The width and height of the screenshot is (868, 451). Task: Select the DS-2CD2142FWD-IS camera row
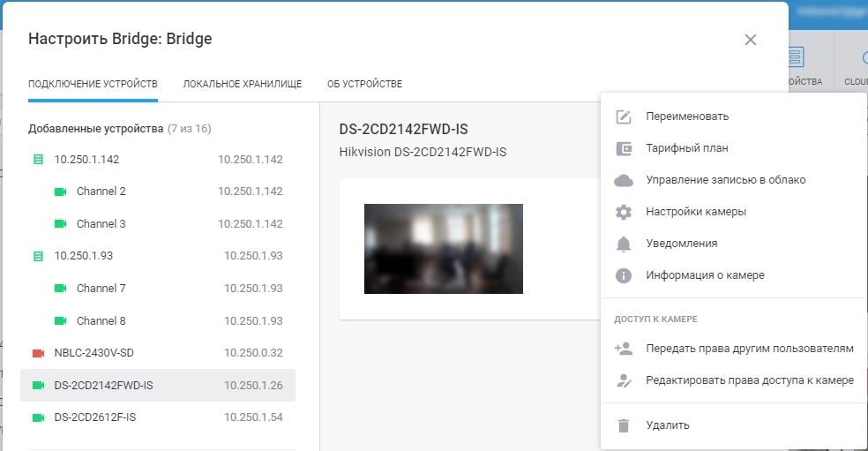tap(158, 385)
